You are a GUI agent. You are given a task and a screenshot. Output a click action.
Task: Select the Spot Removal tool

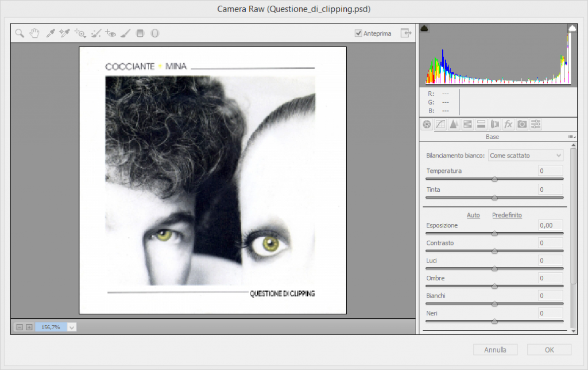click(x=96, y=33)
